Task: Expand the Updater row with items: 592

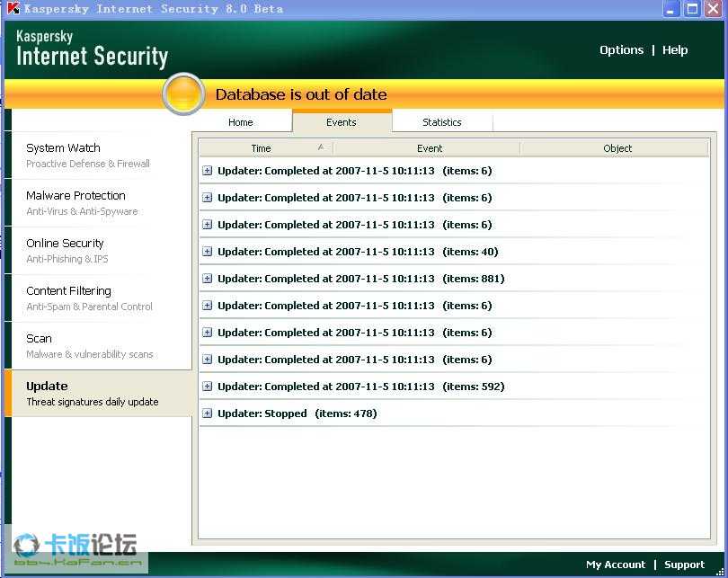Action: [207, 387]
